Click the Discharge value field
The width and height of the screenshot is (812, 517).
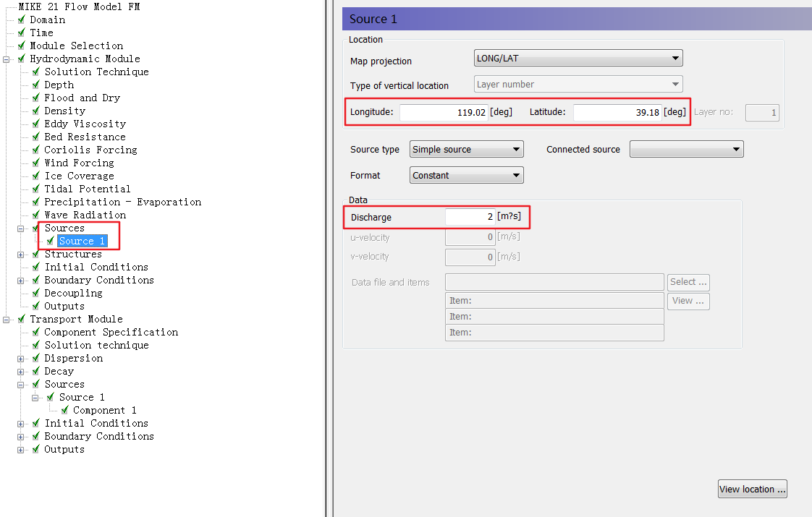[470, 217]
